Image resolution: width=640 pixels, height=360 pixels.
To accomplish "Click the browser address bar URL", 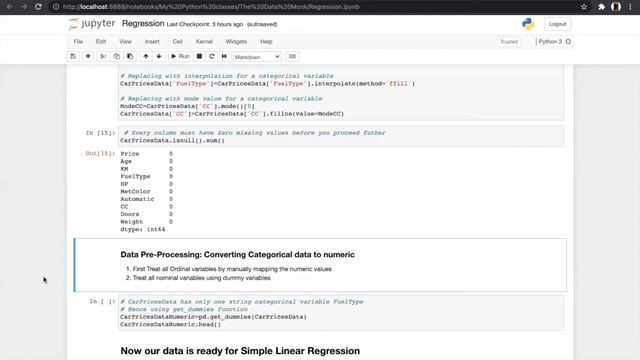I will [x=211, y=7].
